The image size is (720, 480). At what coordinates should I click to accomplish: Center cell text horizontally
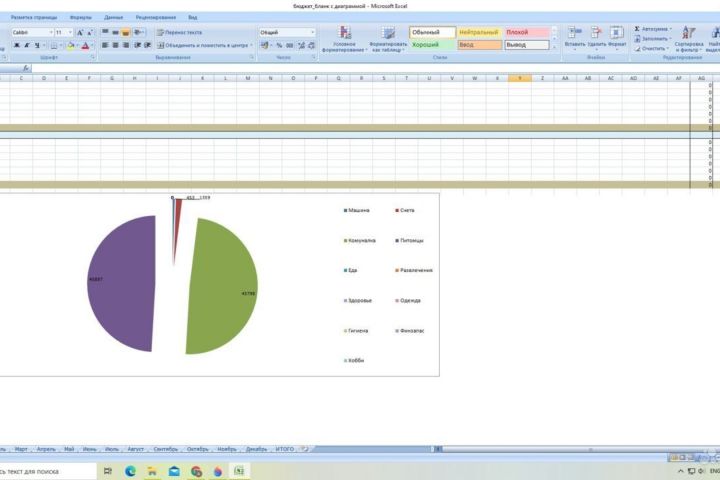[x=115, y=45]
